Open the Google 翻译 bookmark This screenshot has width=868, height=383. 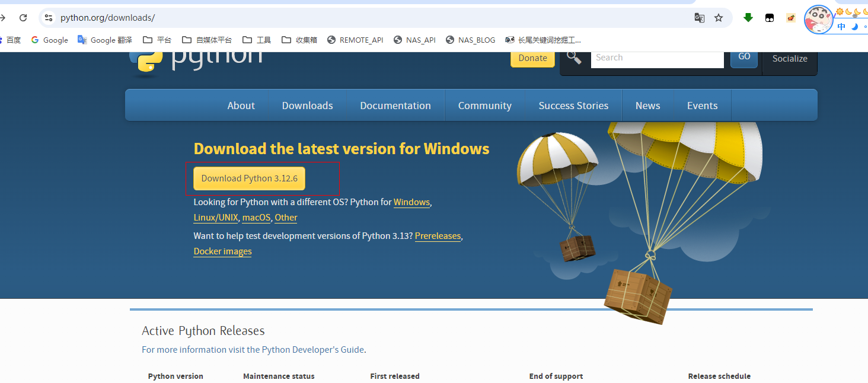point(105,40)
